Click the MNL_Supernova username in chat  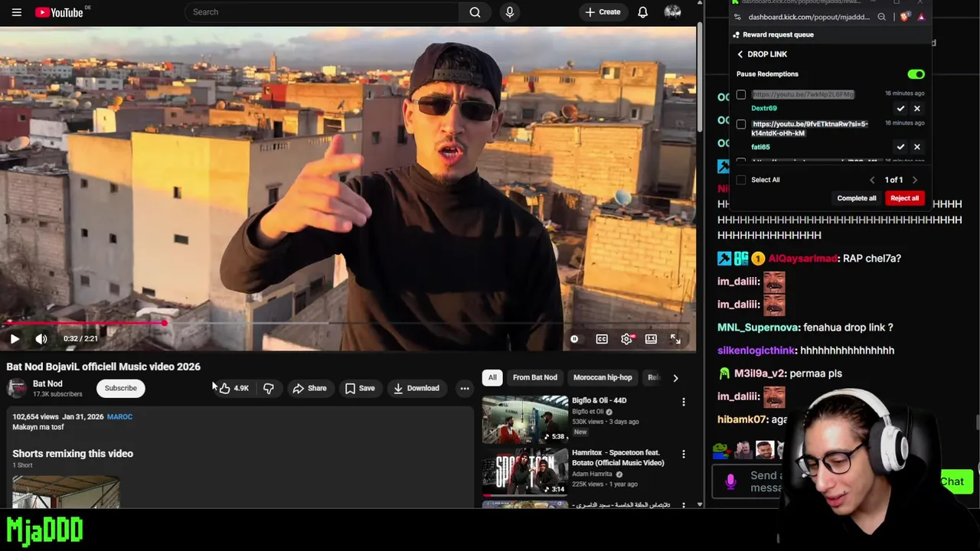tap(758, 328)
